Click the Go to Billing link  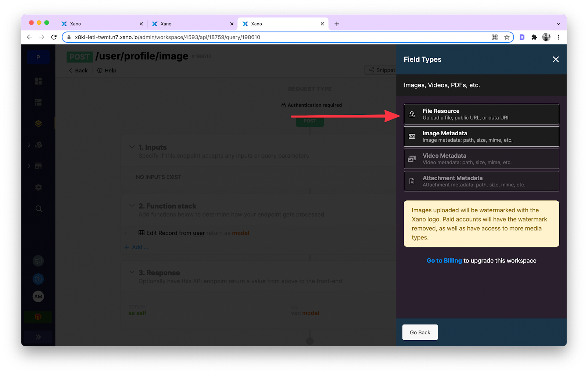[444, 260]
